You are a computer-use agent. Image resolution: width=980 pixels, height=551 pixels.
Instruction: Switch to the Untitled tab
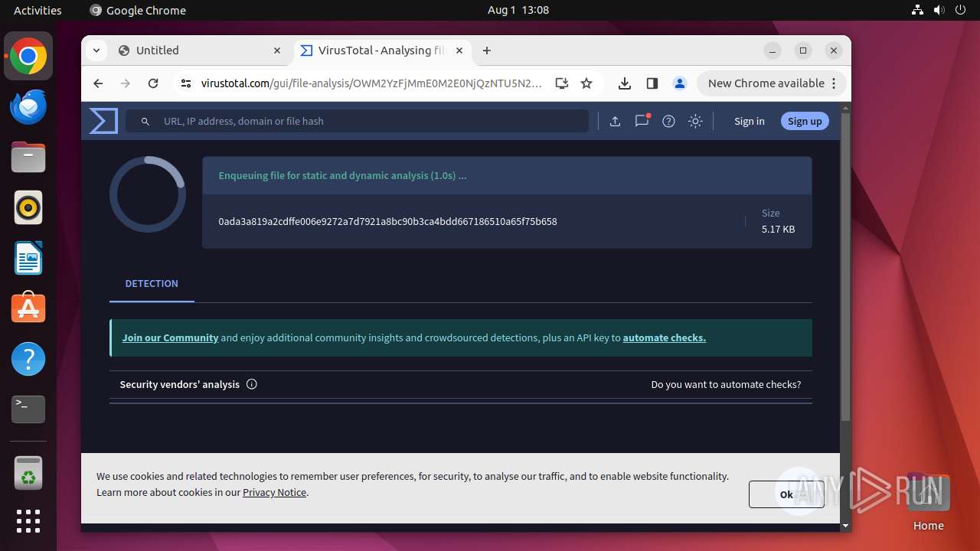(x=201, y=51)
